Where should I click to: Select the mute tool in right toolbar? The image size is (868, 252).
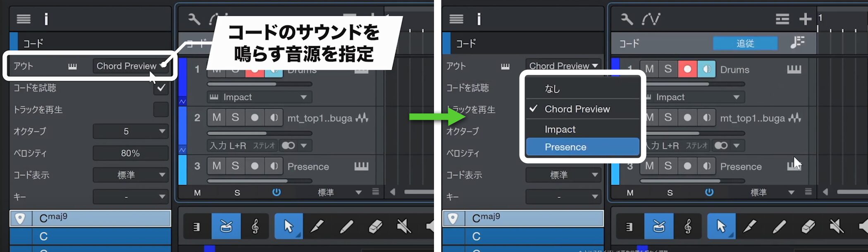(x=836, y=226)
